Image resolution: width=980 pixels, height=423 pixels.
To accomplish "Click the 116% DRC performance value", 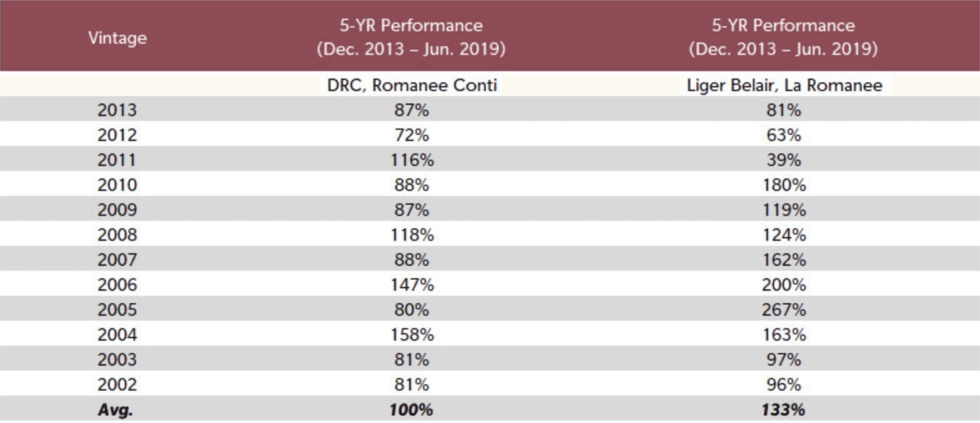I will (x=412, y=160).
